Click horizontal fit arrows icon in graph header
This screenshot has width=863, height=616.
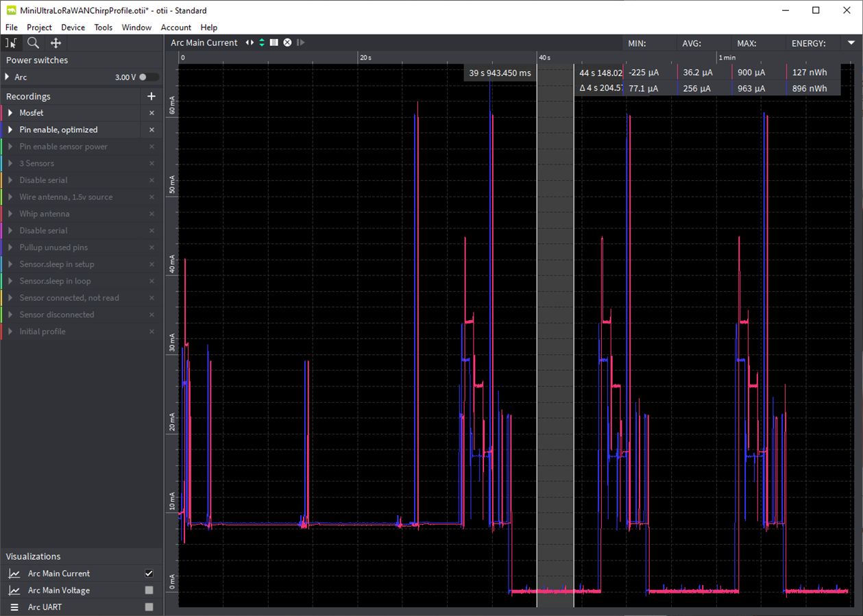(250, 42)
